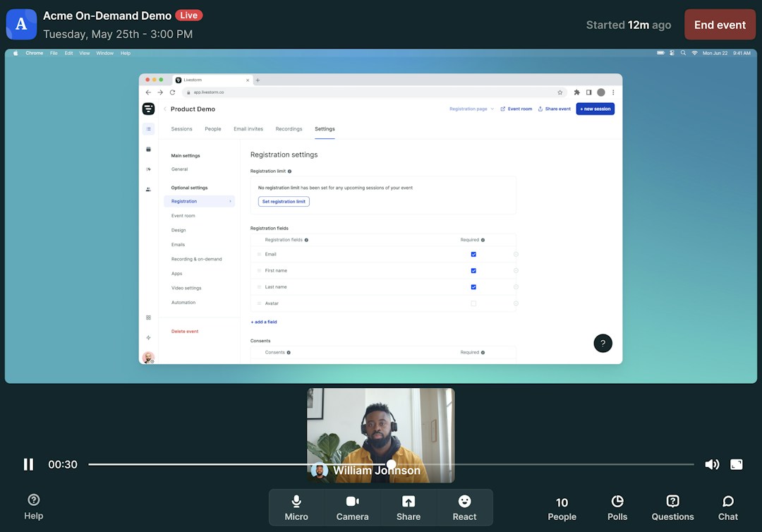Click the new session button
The image size is (762, 532).
coord(595,109)
